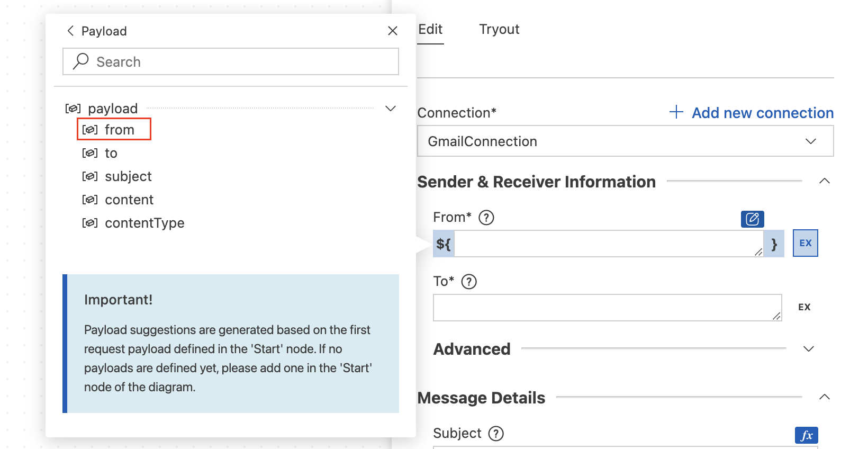Select the payload root object icon
The image size is (868, 449).
73,109
